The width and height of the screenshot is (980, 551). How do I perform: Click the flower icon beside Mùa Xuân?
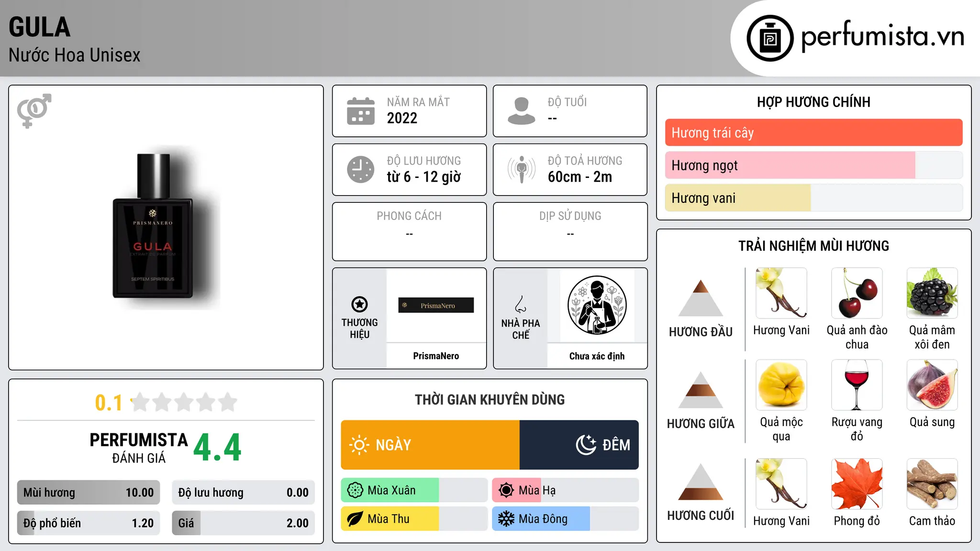(x=355, y=490)
